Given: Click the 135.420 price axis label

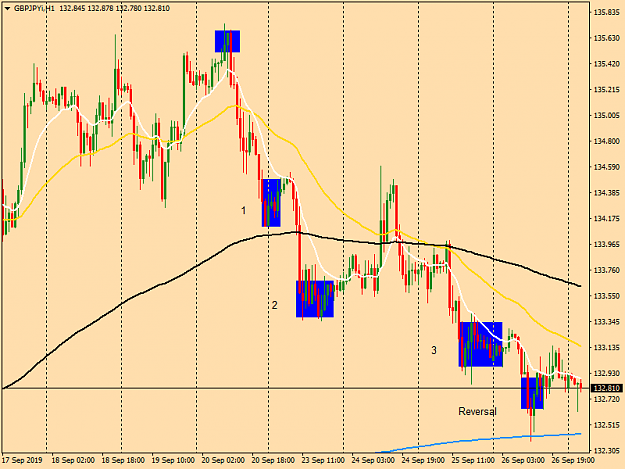Looking at the screenshot, I should click(x=607, y=64).
